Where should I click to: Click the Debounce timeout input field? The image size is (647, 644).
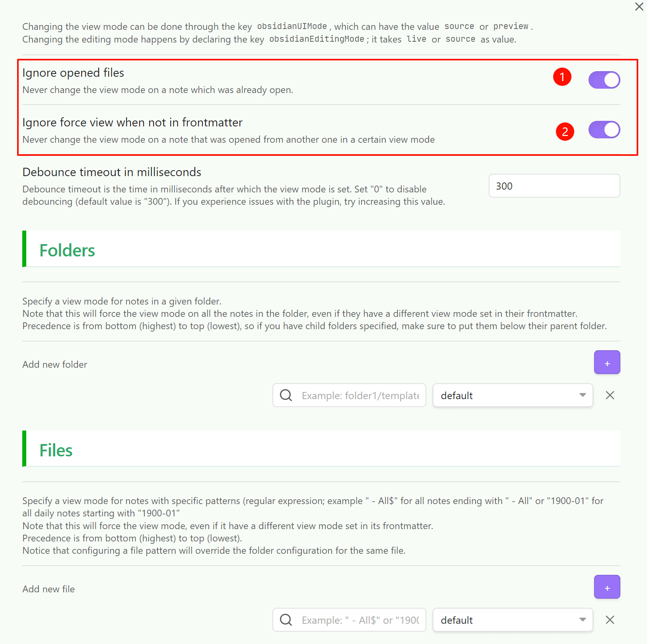[x=554, y=186]
